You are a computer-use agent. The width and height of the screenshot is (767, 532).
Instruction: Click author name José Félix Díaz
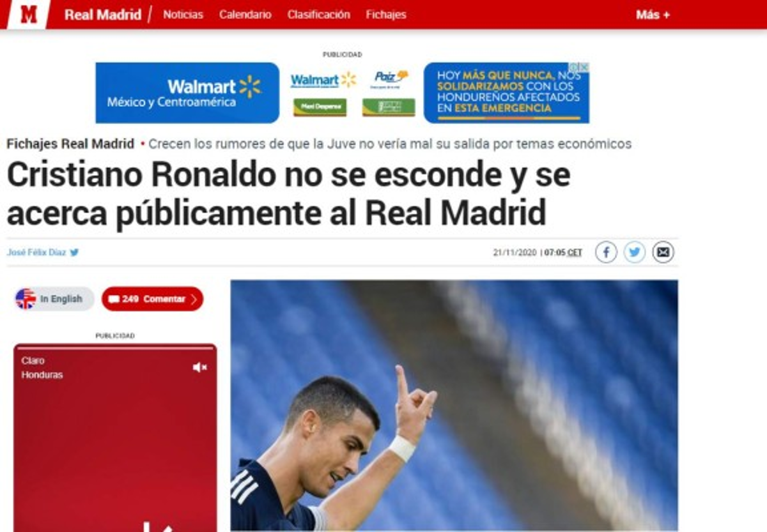point(36,252)
